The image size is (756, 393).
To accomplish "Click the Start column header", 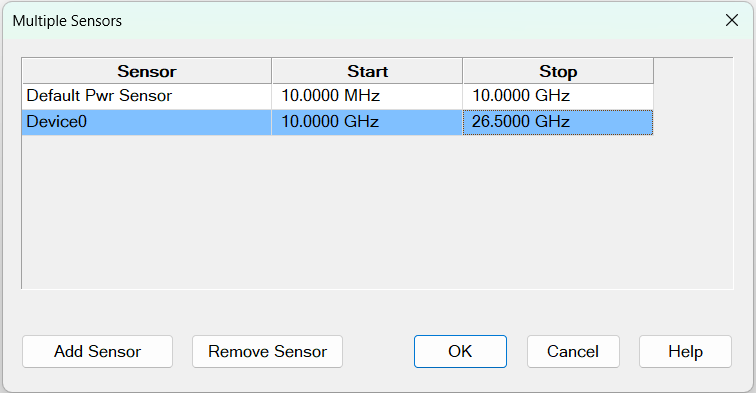I will point(367,71).
